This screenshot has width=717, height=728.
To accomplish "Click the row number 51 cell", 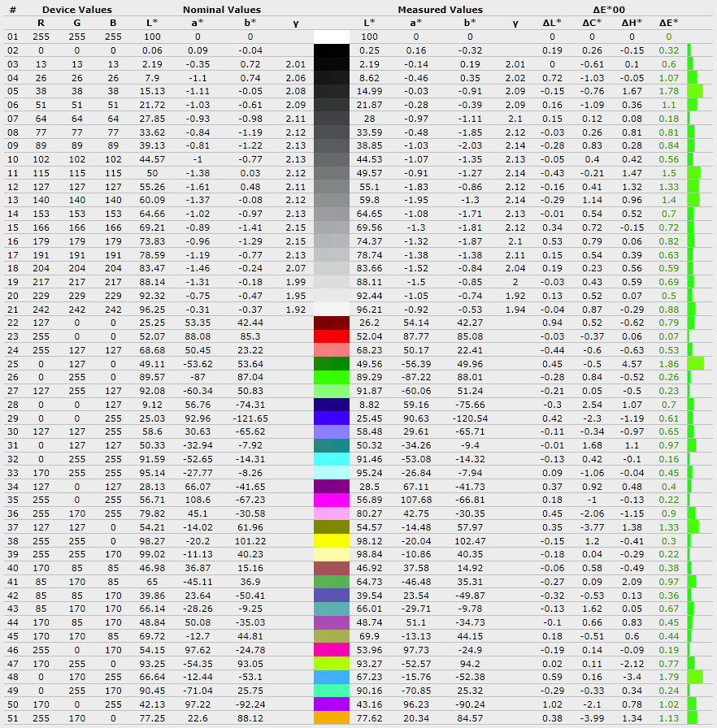I will pos(12,718).
